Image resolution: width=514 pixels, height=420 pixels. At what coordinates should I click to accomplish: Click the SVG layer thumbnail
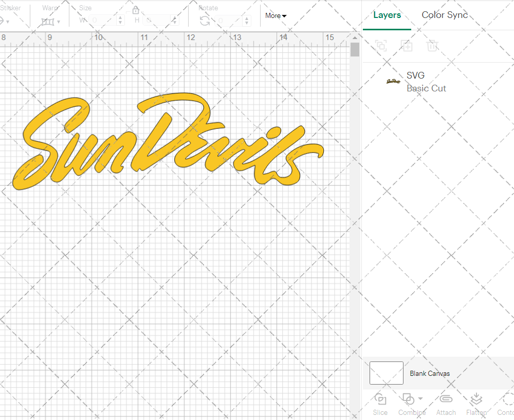[x=393, y=81]
